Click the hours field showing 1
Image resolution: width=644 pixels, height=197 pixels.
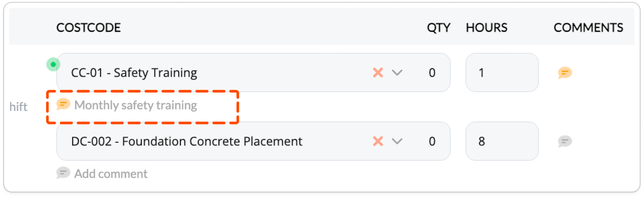(x=502, y=73)
